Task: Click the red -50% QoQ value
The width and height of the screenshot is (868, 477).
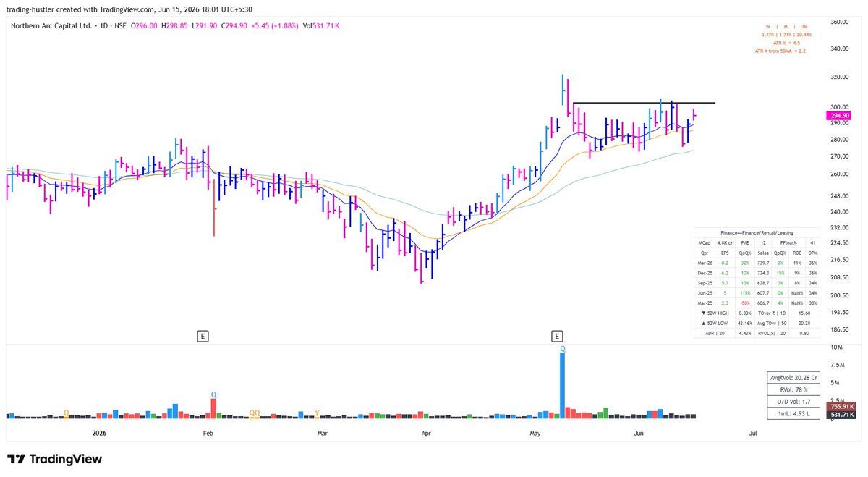Action: (x=745, y=303)
